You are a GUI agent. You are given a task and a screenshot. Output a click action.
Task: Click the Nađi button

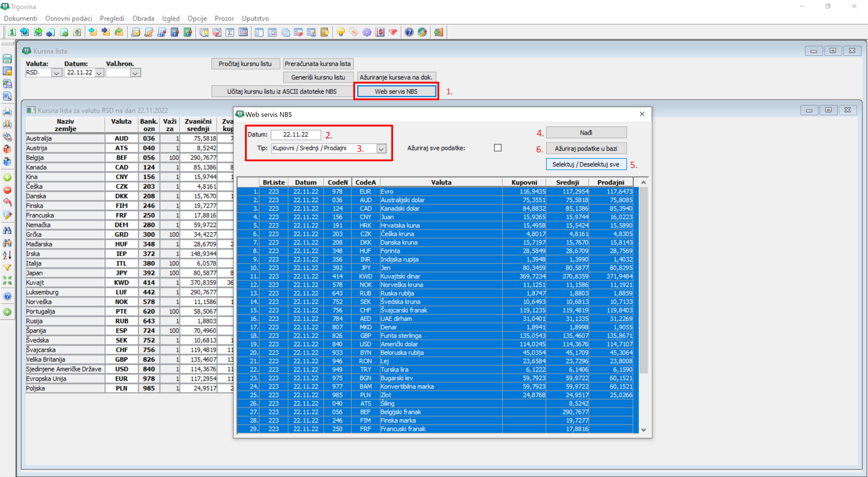pos(586,133)
